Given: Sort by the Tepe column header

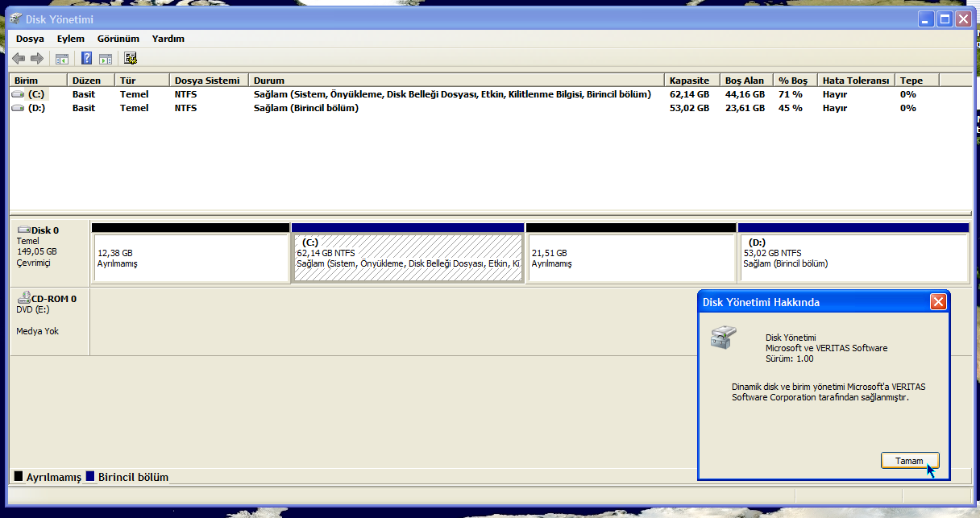Looking at the screenshot, I should pyautogui.click(x=917, y=81).
